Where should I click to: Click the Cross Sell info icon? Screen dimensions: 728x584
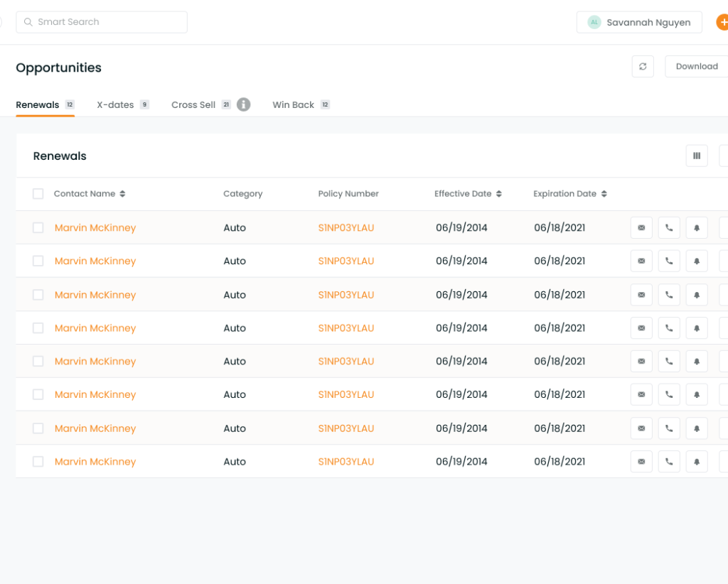(x=244, y=104)
